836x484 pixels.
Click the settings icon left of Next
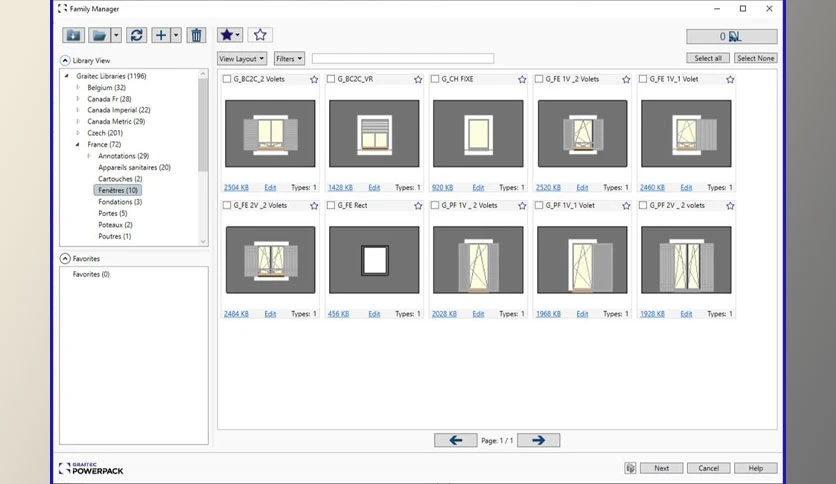coord(630,468)
